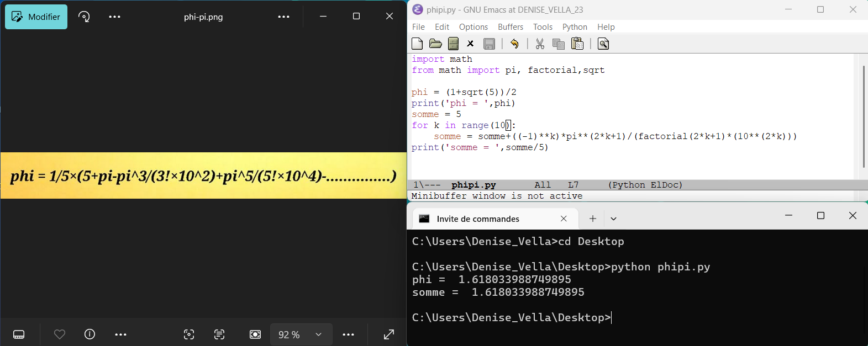Open the terminal new-tab dropdown chevron
Viewport: 868px width, 346px height.
(613, 219)
